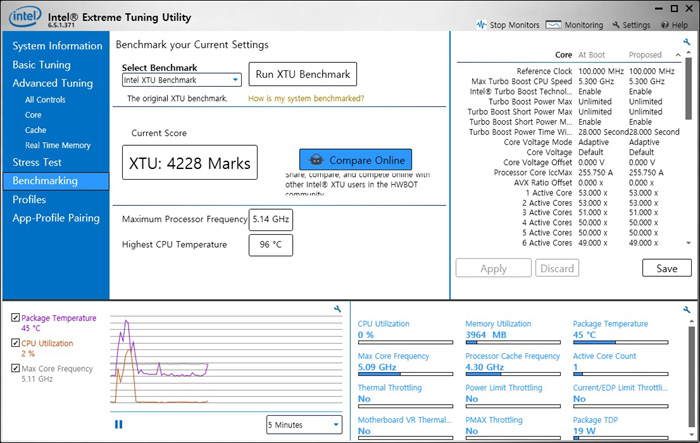Select the Benchmarking section
Screen dimensions: 700x443
tap(56, 181)
